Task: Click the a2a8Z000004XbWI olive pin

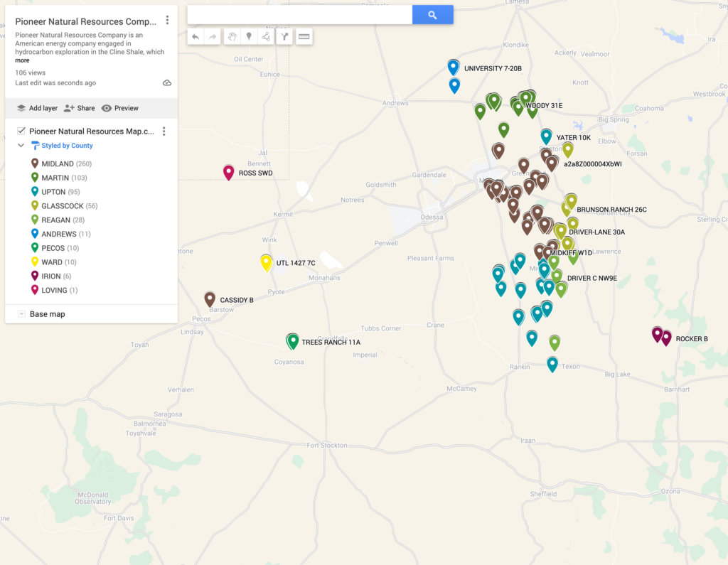Action: click(568, 150)
